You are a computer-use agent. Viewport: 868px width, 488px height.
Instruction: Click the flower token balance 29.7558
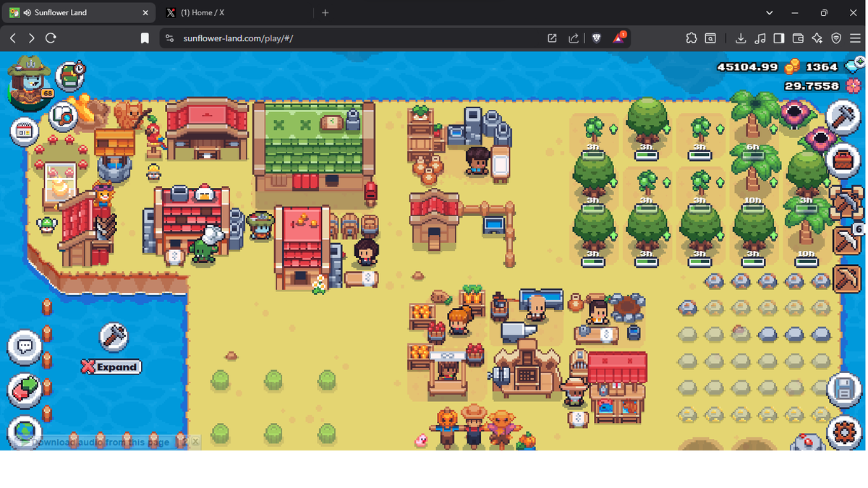tap(812, 86)
